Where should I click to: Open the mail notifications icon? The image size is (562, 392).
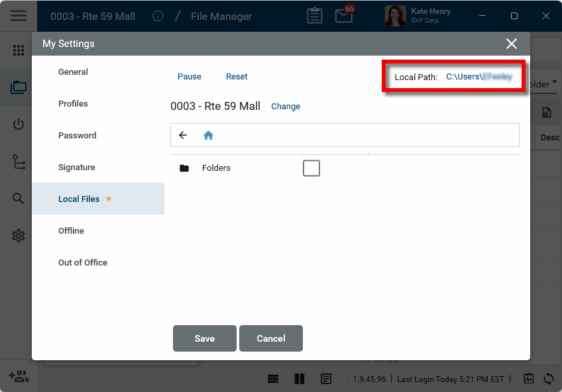(344, 16)
